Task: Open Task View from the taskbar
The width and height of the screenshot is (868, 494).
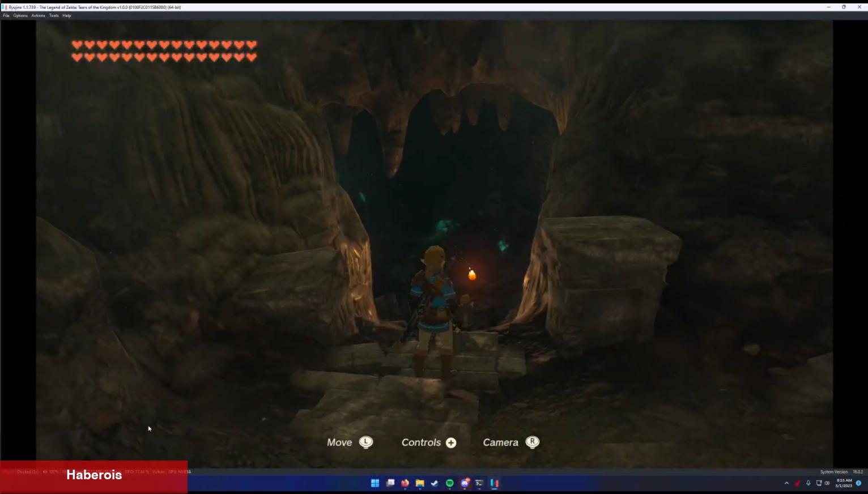Action: coord(390,483)
